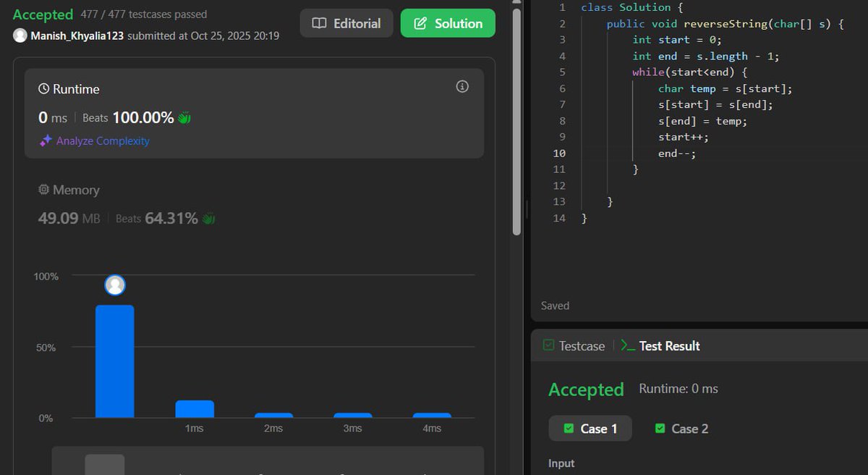Click the 3ms bar in the chart

point(353,416)
